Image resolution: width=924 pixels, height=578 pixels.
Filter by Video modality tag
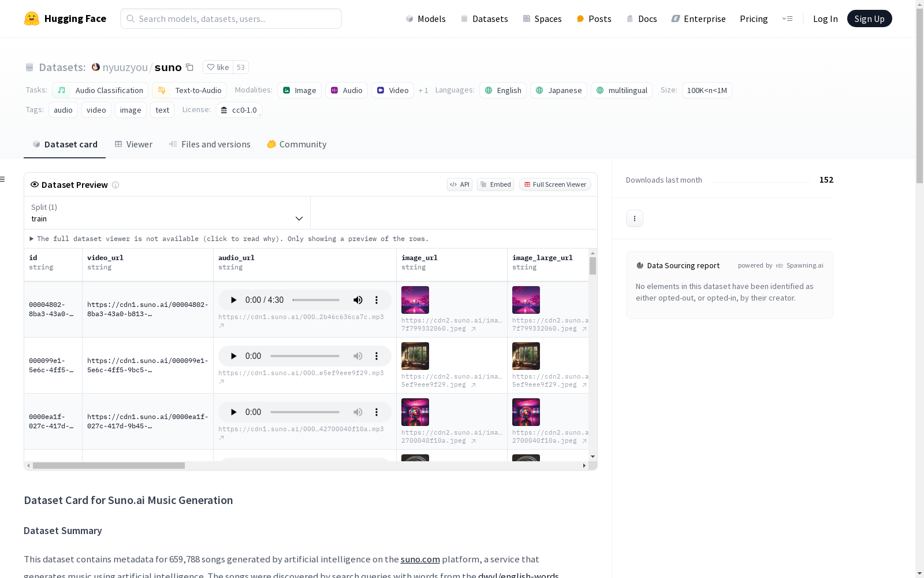[393, 90]
